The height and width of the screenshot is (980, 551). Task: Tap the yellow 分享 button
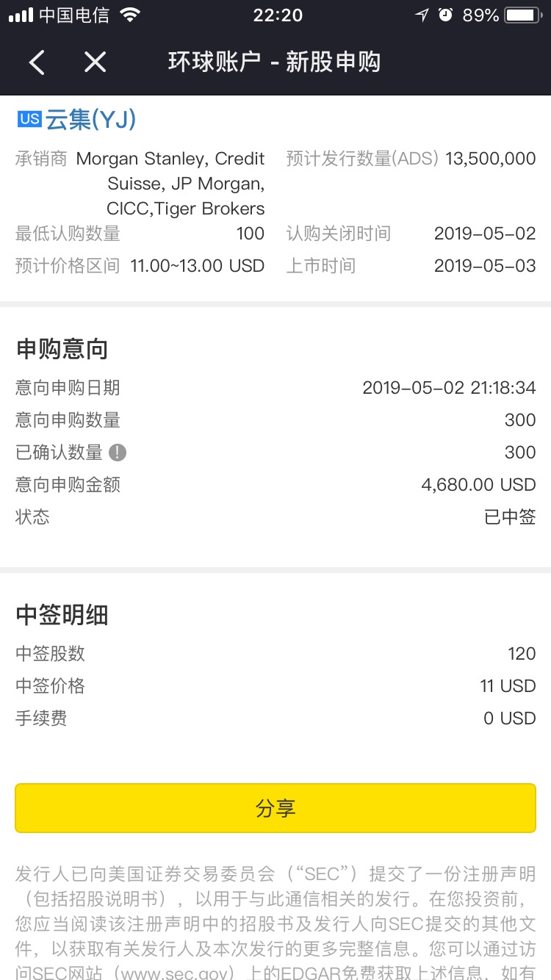coord(275,808)
